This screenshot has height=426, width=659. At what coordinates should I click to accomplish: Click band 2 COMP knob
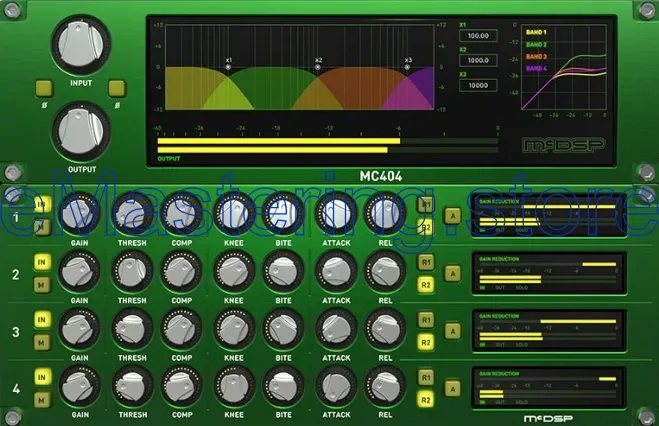pyautogui.click(x=182, y=272)
